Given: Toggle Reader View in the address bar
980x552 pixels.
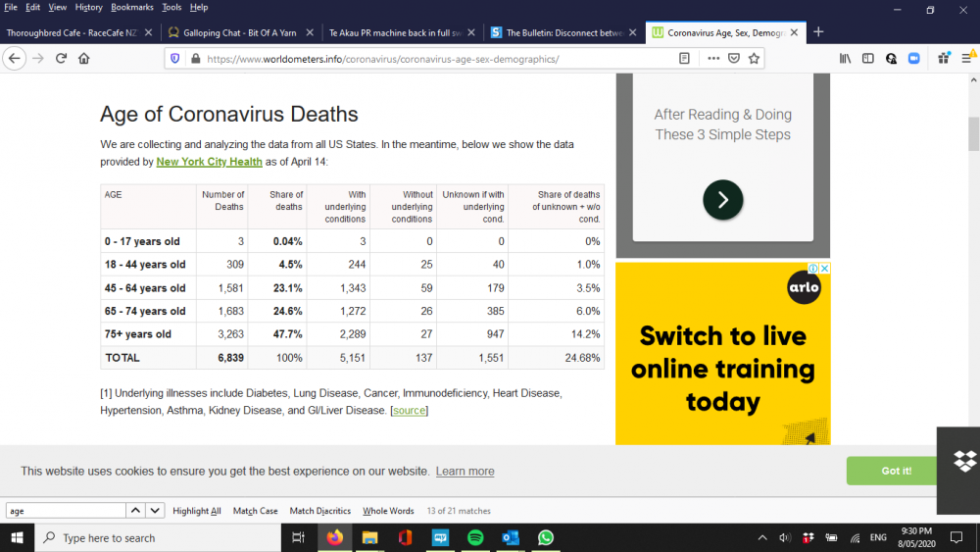Looking at the screenshot, I should tap(684, 59).
